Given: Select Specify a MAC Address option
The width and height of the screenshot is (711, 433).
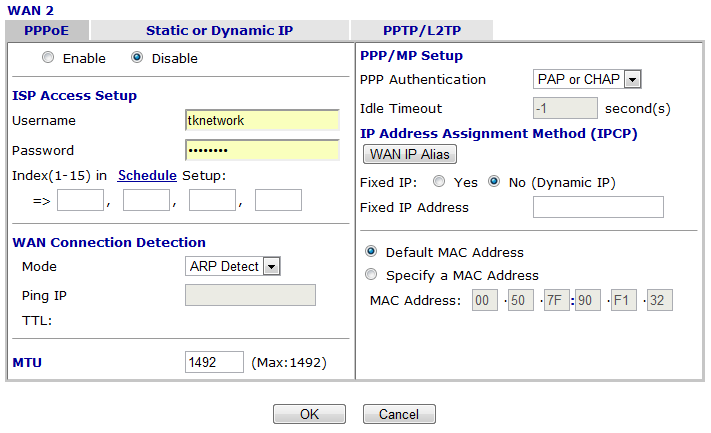Looking at the screenshot, I should point(372,275).
